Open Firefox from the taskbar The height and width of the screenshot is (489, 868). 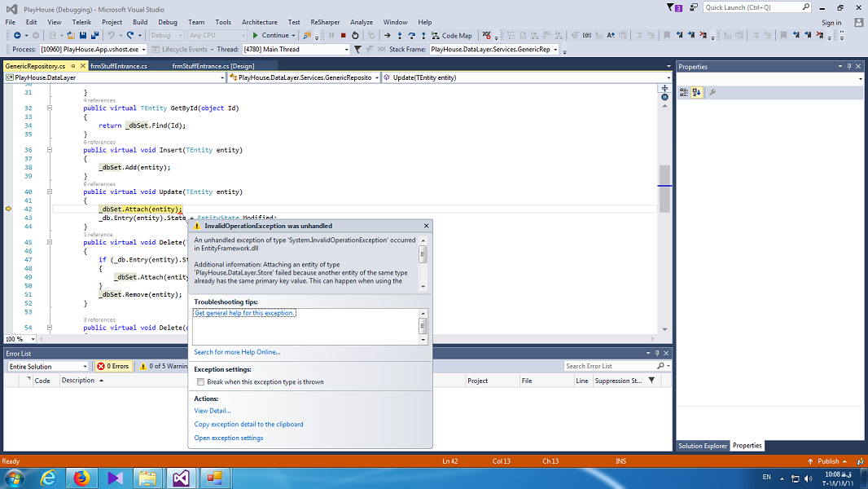tap(81, 478)
